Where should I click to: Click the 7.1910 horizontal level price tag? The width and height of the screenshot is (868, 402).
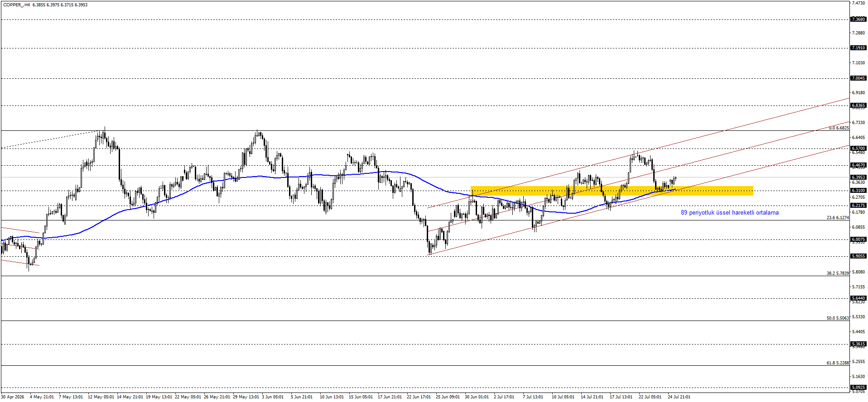858,48
